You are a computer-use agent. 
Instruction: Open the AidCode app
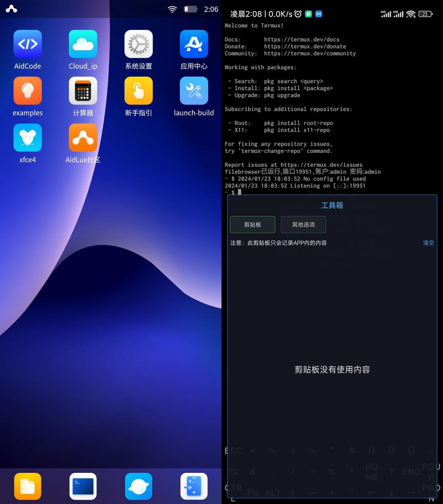tap(27, 43)
